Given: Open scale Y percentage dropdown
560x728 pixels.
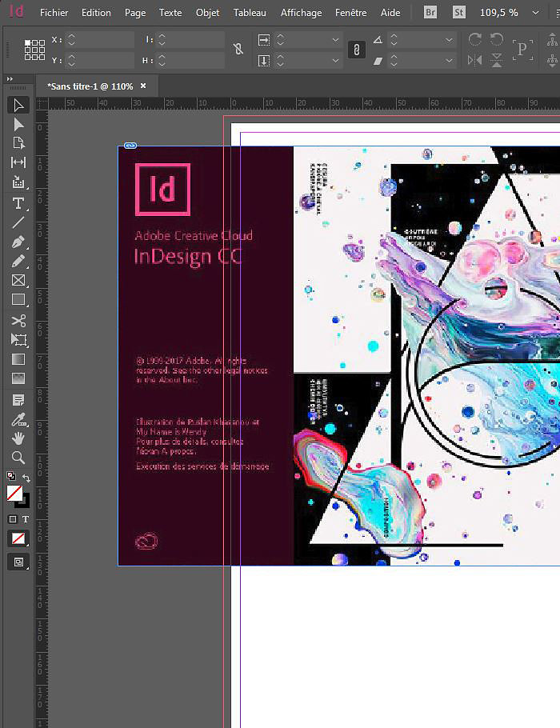Looking at the screenshot, I should click(335, 60).
